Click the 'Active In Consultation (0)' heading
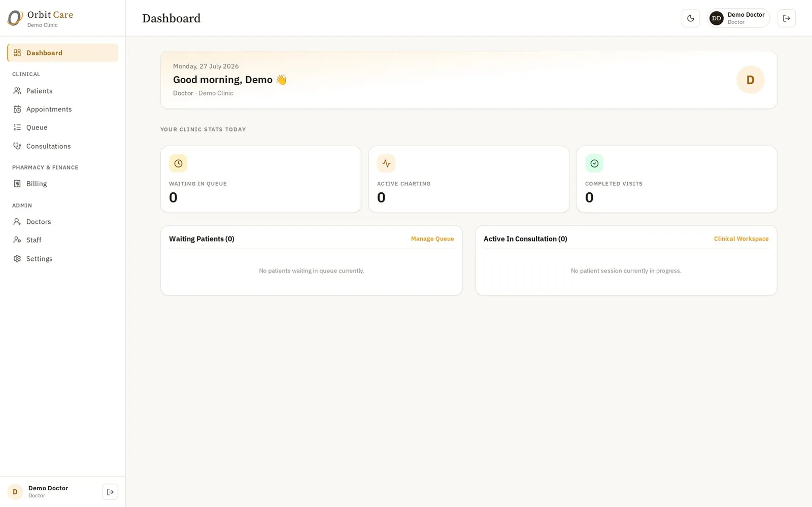Viewport: 812px width, 507px height. point(525,239)
